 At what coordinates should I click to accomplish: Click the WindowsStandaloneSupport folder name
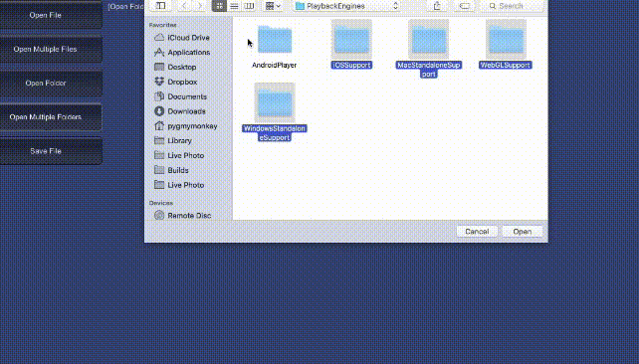pos(275,132)
